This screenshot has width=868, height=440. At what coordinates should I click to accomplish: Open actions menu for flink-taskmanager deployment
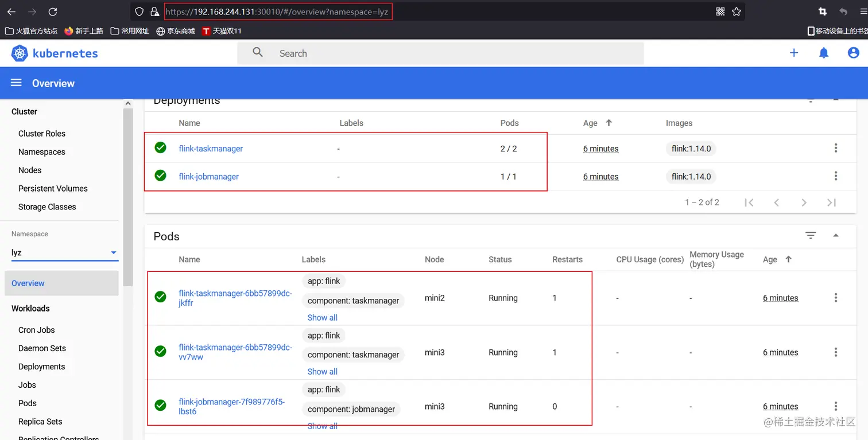[836, 148]
